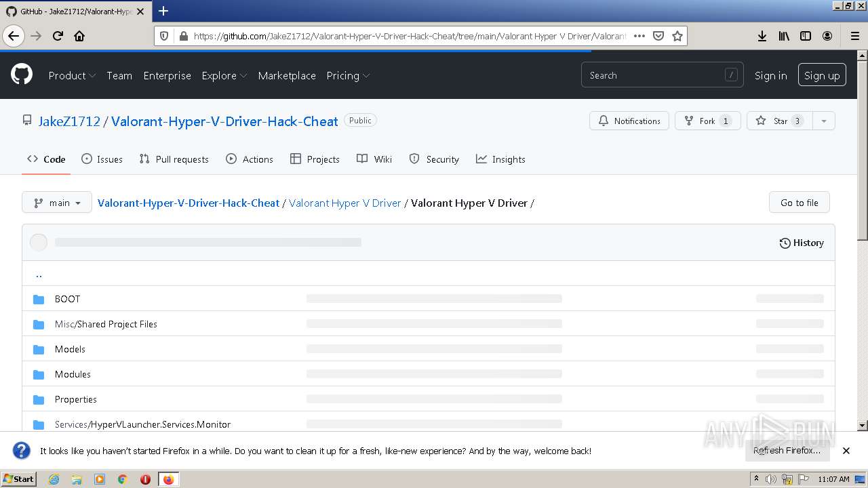This screenshot has width=868, height=488.
Task: Click tracking protection shield icon
Action: click(x=165, y=36)
